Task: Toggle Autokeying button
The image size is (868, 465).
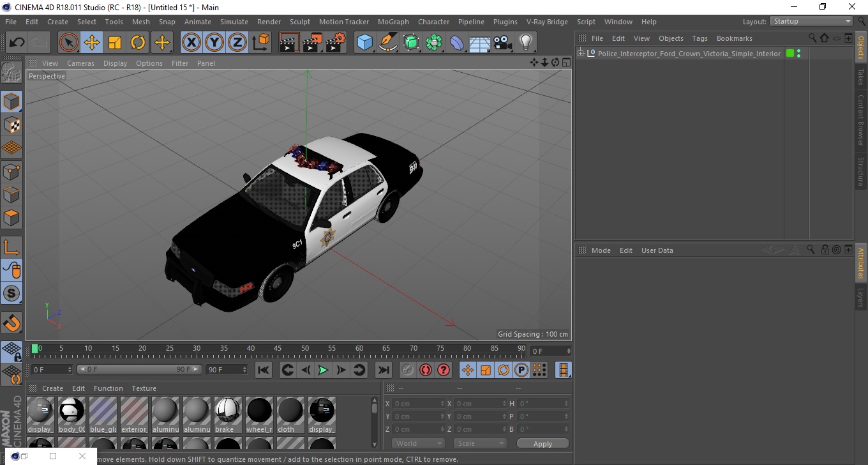Action: [426, 370]
